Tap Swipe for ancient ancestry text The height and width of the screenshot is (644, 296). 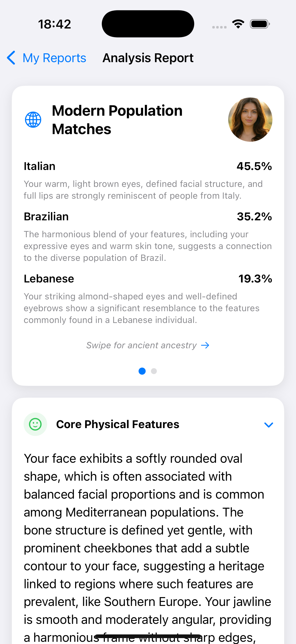coord(141,345)
